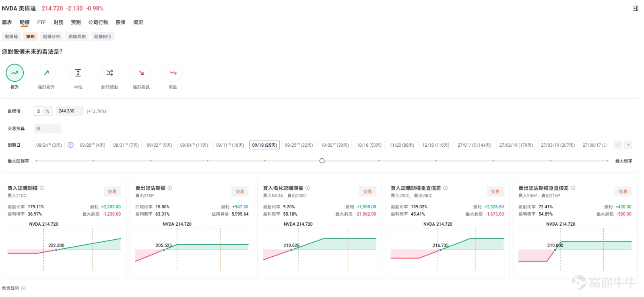Open the 財務 financials tab
This screenshot has width=644, height=297.
click(58, 23)
